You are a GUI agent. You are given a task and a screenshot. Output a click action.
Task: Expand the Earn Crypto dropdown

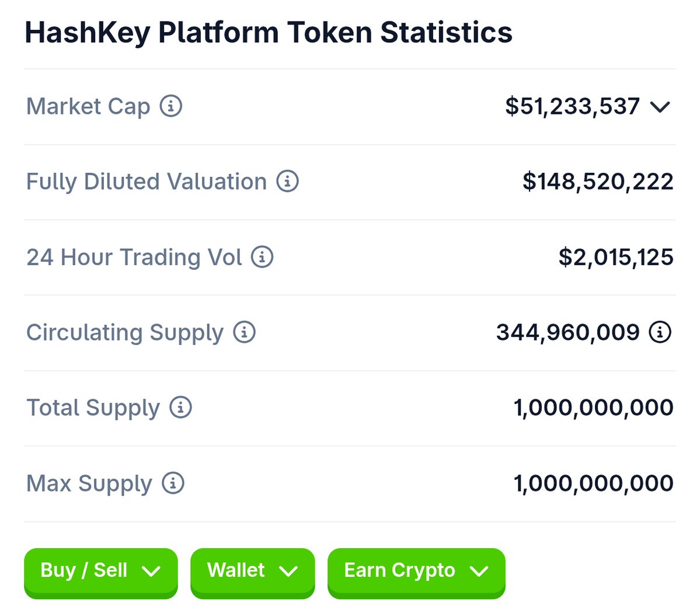(x=416, y=573)
